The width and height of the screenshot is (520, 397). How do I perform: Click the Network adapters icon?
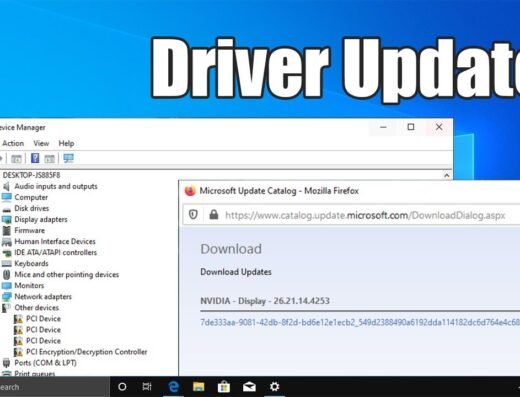(x=6, y=296)
